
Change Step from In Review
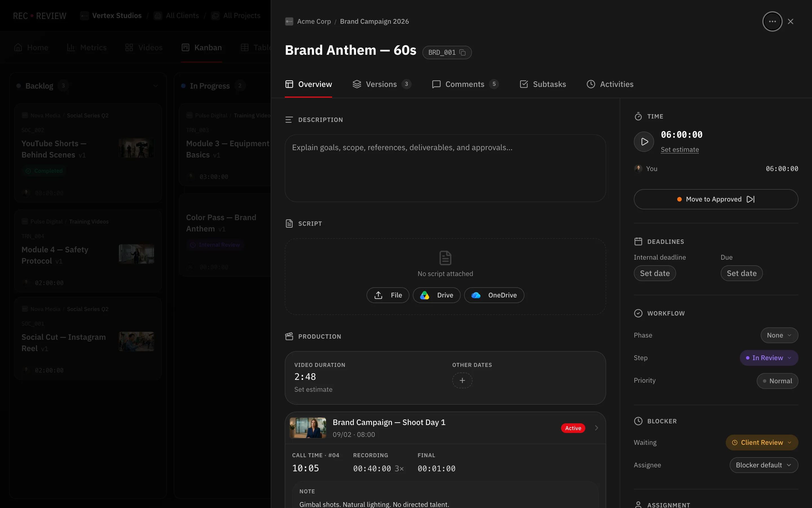click(x=769, y=358)
